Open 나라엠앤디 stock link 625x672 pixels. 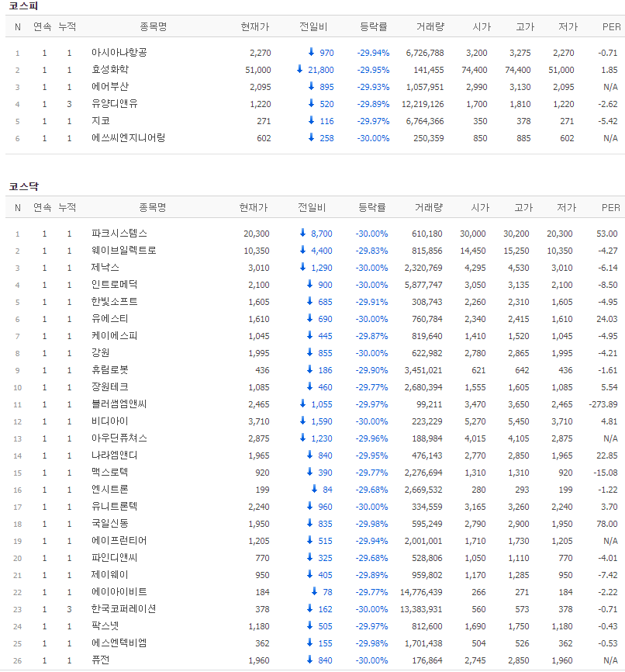point(114,456)
